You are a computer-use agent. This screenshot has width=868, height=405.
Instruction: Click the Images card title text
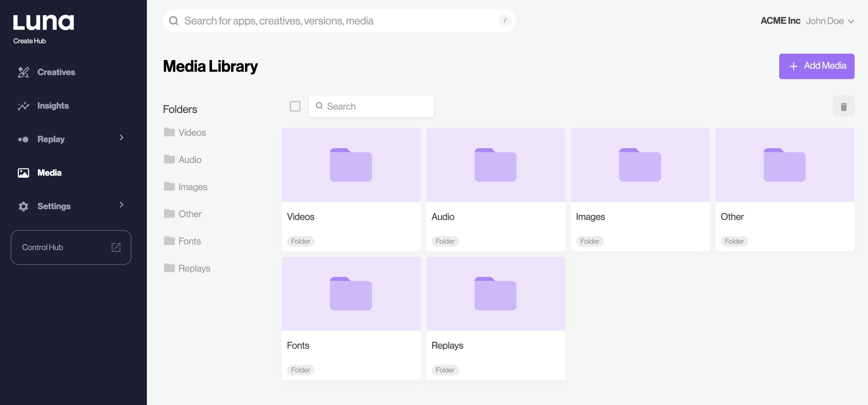click(590, 217)
